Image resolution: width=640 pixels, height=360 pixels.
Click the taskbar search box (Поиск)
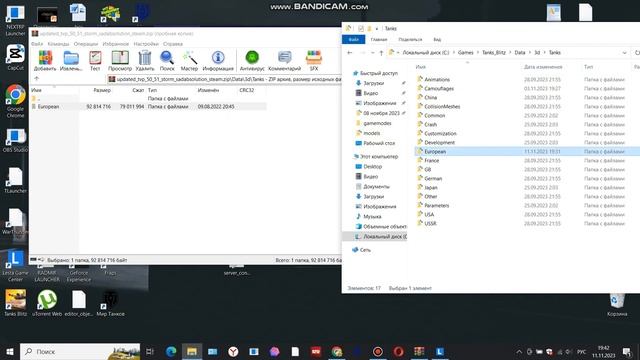point(80,351)
